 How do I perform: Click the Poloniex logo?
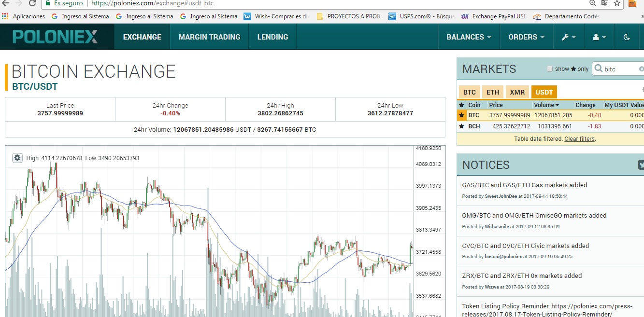(55, 37)
